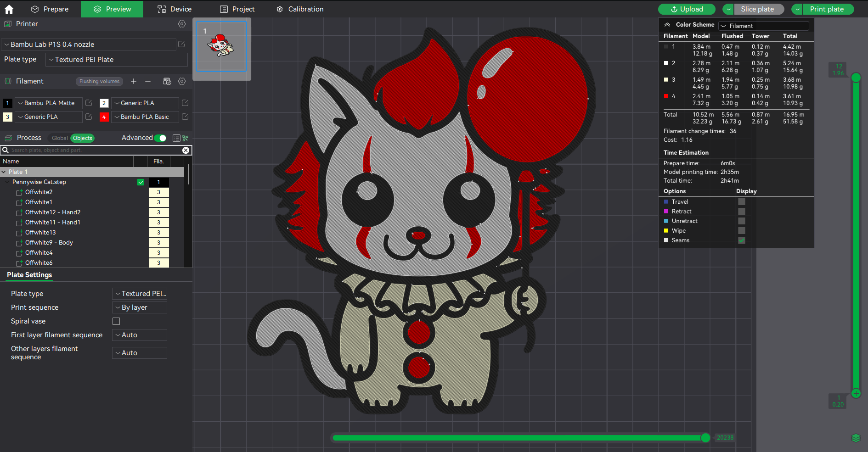Edit filament 3 Generic PLA preset
868x452 pixels.
[x=89, y=117]
